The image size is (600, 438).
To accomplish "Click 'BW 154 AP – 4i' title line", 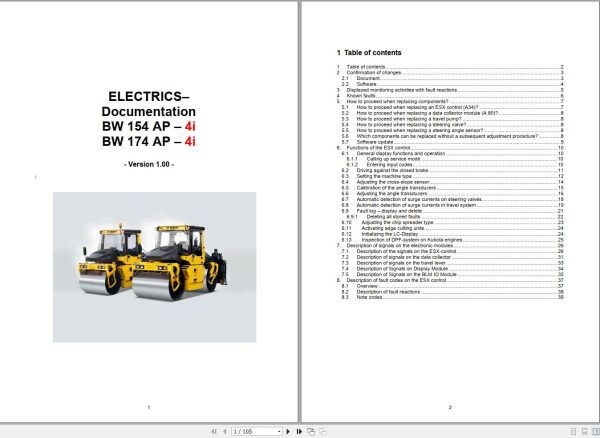I will coord(149,126).
